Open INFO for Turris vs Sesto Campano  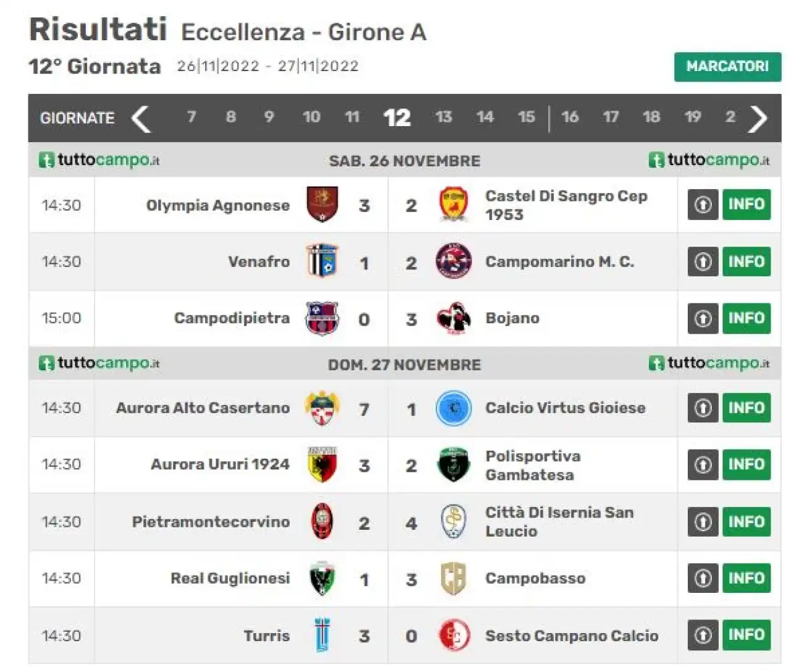click(747, 635)
